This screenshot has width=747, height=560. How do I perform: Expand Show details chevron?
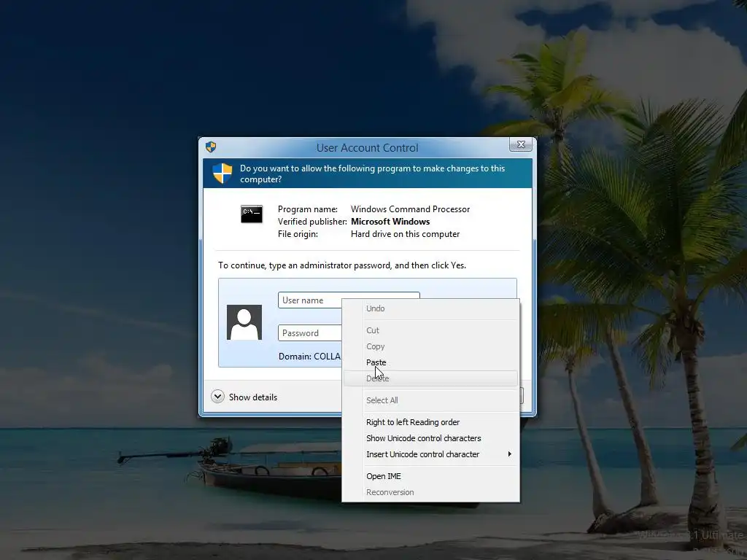pos(217,397)
